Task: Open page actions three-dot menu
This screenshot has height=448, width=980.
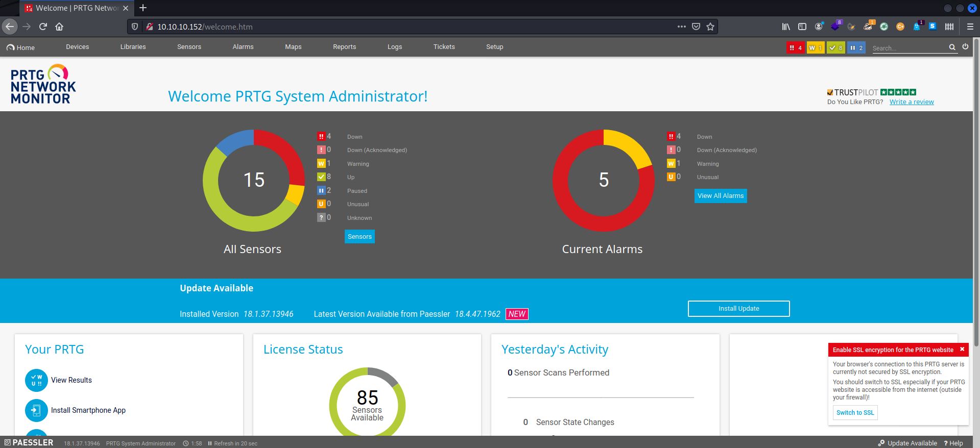Action: coord(681,27)
